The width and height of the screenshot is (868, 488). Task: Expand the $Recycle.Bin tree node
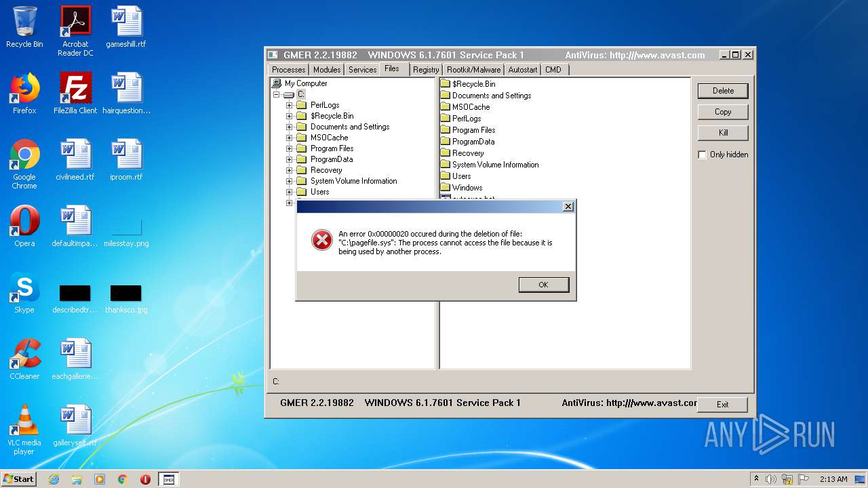coord(289,116)
